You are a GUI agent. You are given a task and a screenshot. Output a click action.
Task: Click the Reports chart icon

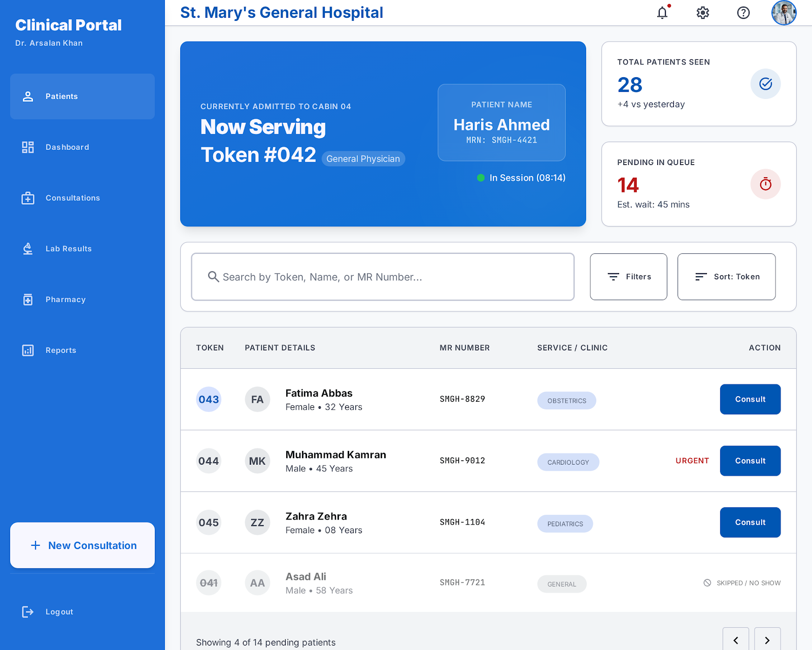pos(28,350)
